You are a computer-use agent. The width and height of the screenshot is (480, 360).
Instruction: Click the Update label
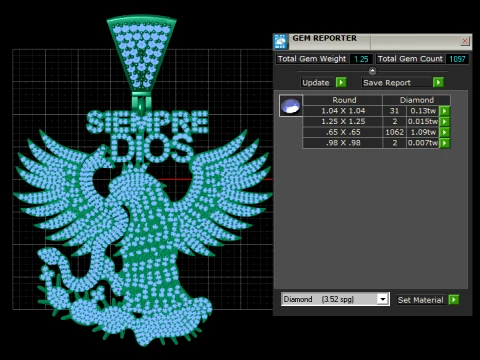click(316, 83)
